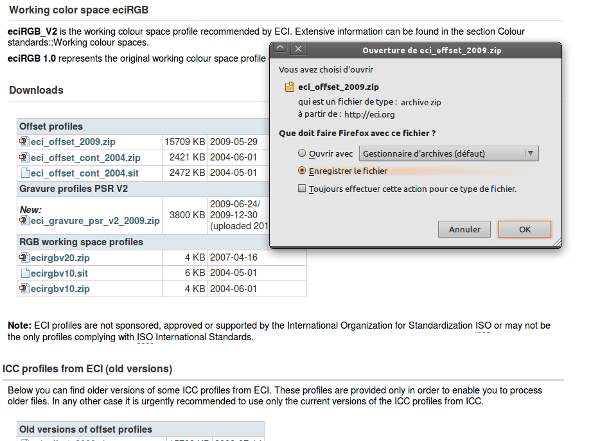Click the '3800 KB' size cell
This screenshot has height=441, width=600.
(187, 215)
